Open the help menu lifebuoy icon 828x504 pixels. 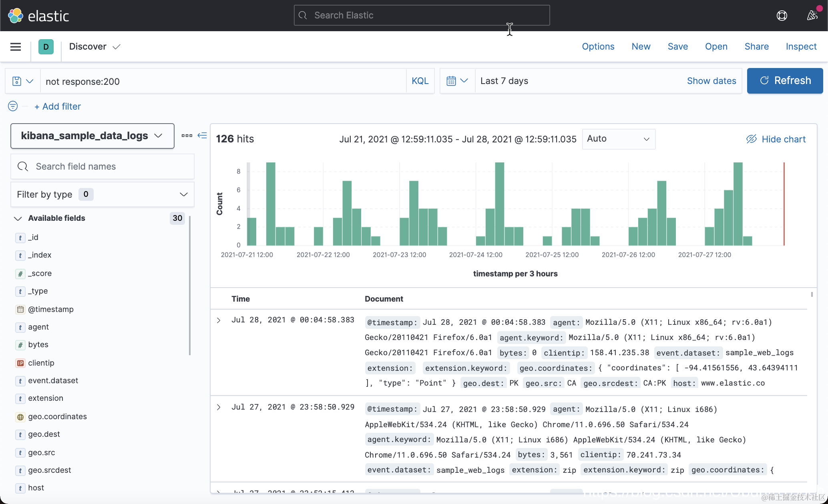[782, 16]
